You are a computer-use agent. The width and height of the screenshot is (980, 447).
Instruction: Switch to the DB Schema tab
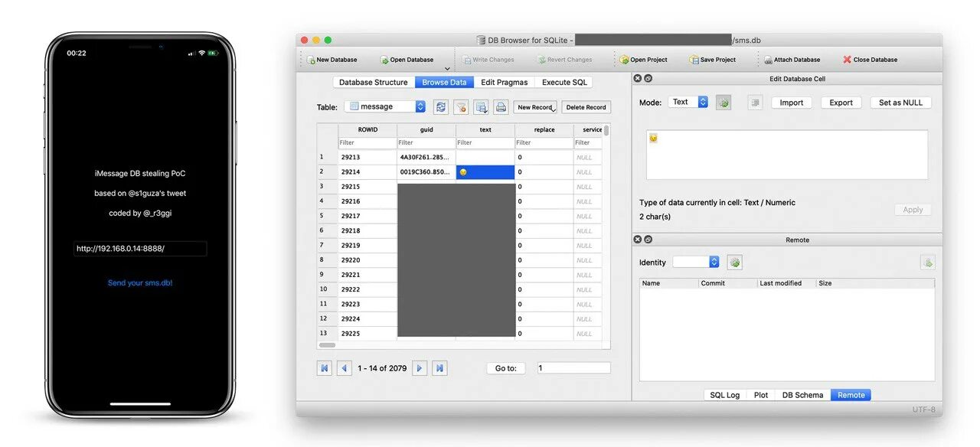pyautogui.click(x=802, y=395)
